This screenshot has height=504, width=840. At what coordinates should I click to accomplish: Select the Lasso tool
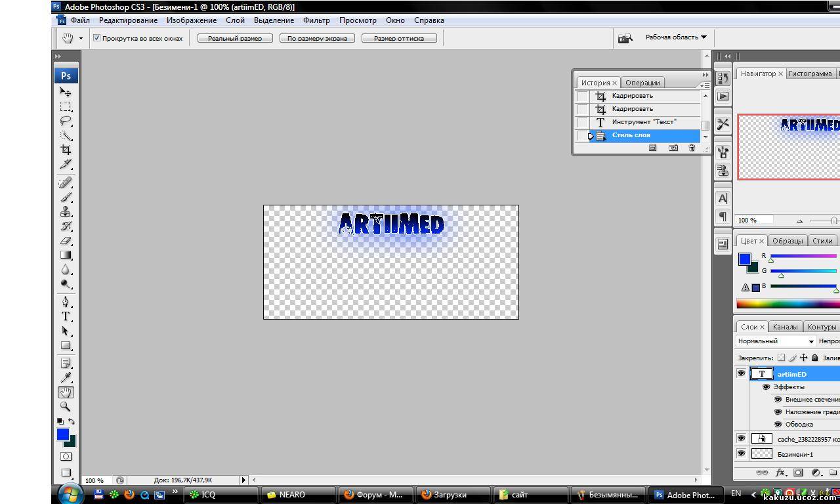pyautogui.click(x=66, y=121)
